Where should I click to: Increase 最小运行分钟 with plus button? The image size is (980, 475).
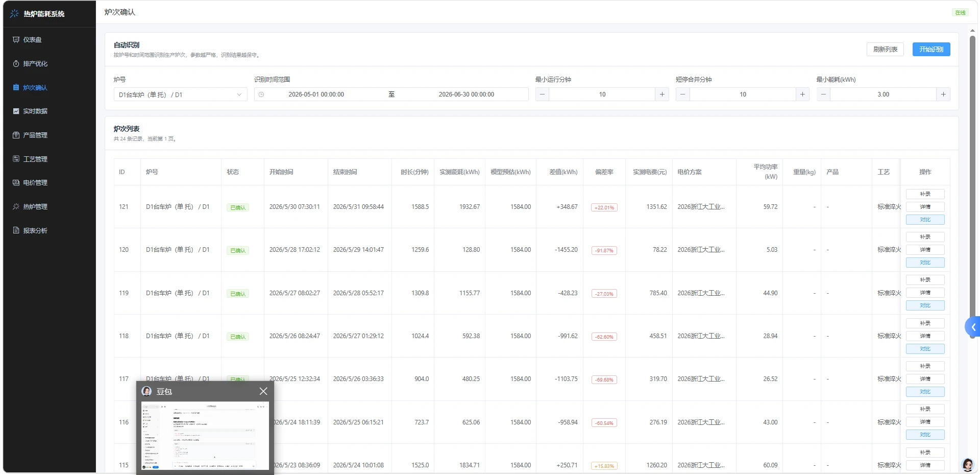click(662, 94)
